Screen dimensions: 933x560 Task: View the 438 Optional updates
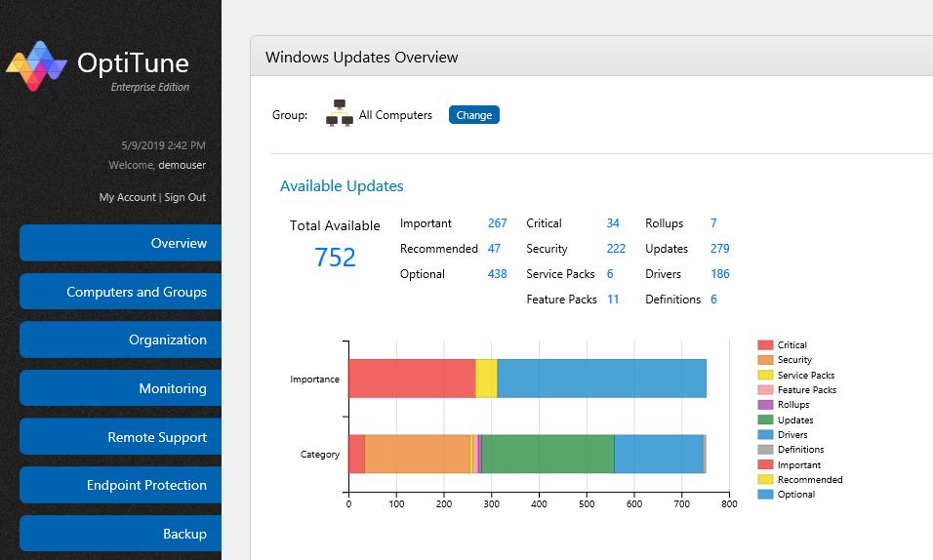pos(497,274)
